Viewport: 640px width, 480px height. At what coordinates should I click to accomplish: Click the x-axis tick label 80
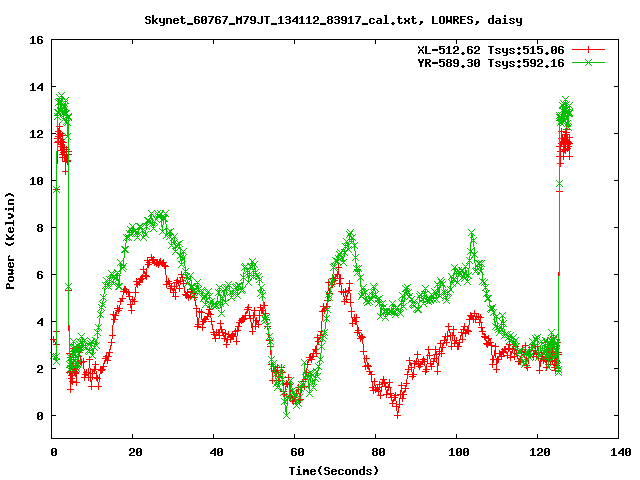click(378, 452)
